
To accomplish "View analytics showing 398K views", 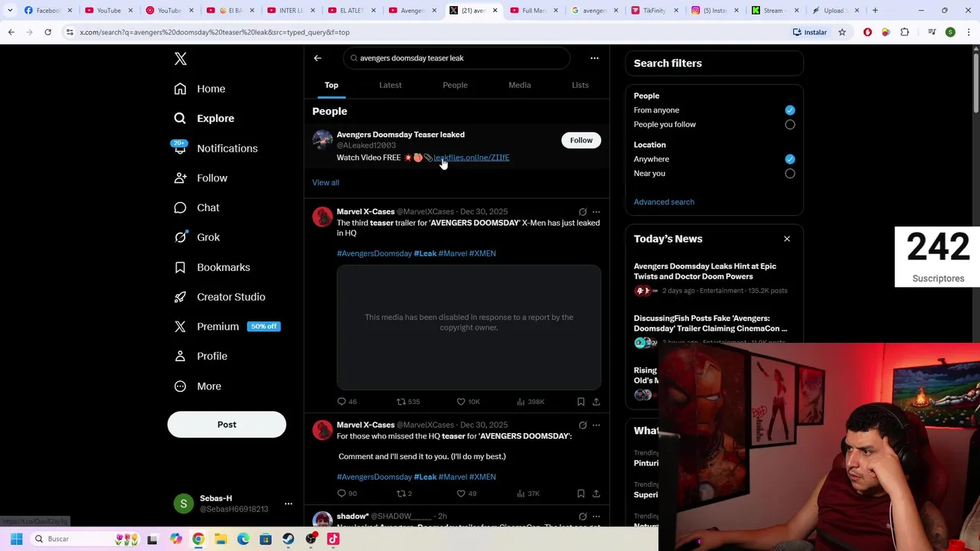I will [x=531, y=402].
